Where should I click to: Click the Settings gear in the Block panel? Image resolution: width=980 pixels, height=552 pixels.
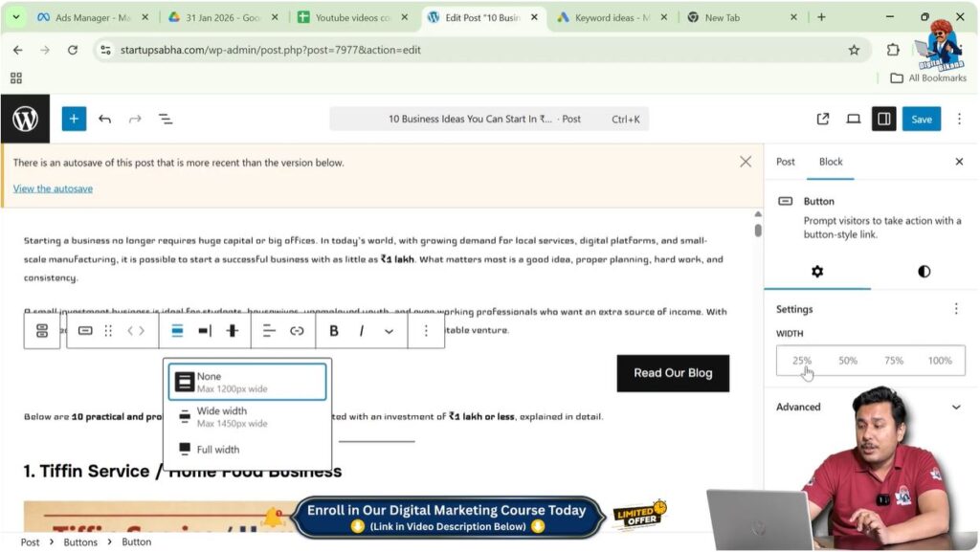(817, 272)
